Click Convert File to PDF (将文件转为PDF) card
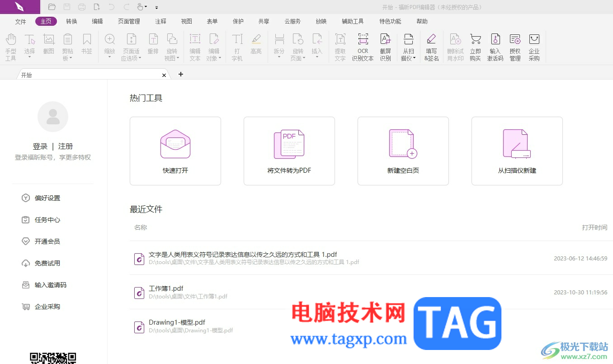613x364 pixels. click(x=289, y=151)
